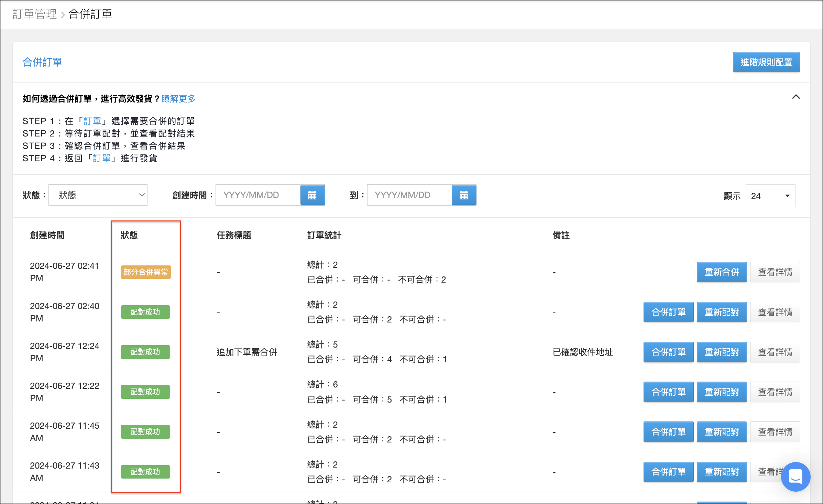Click 配對成功 badge in the 02:40 PM row
Screen dimensions: 823x504
[x=145, y=312]
